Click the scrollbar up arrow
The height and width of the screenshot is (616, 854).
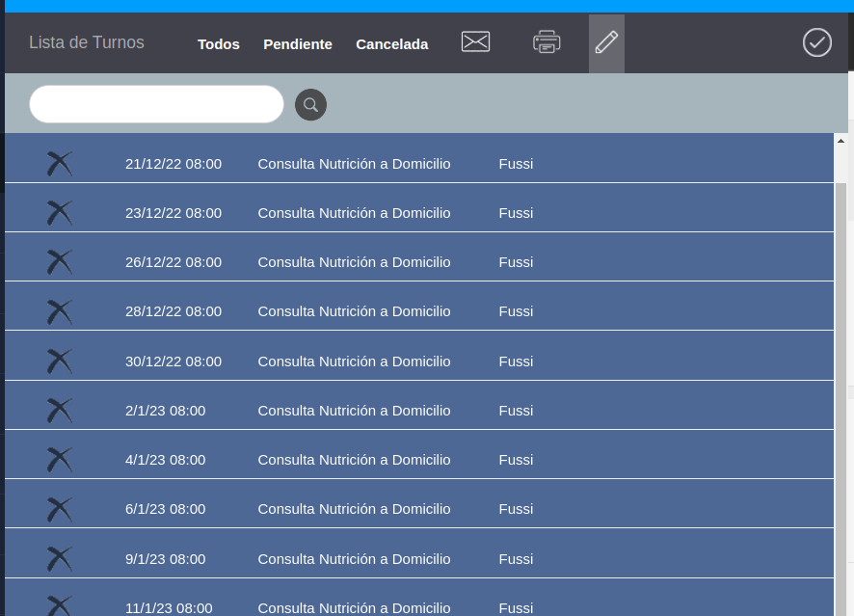841,141
